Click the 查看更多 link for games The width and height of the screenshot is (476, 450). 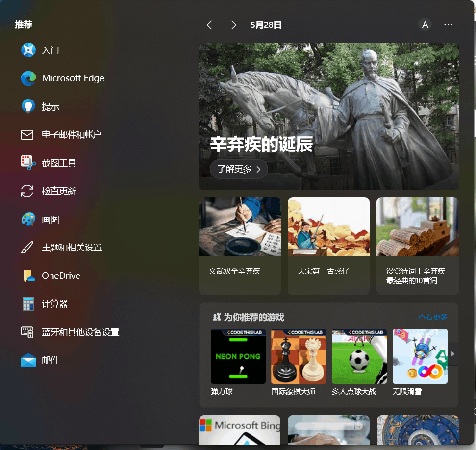pos(432,317)
